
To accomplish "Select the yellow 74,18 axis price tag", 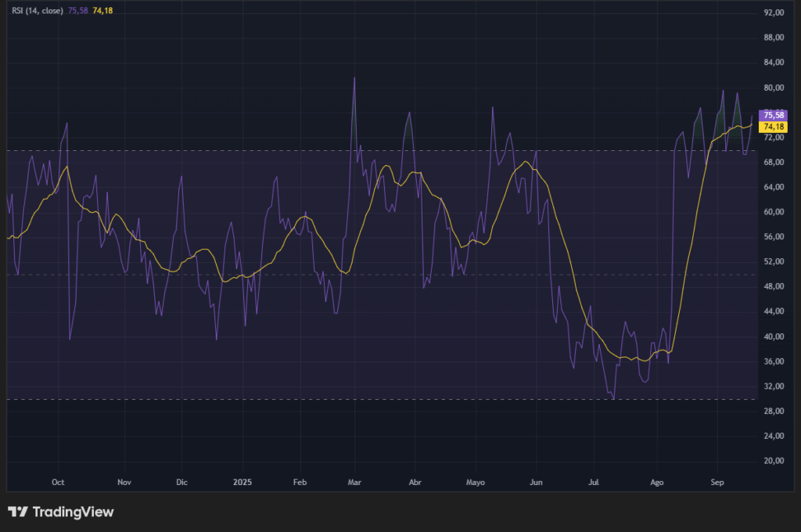I will point(774,127).
